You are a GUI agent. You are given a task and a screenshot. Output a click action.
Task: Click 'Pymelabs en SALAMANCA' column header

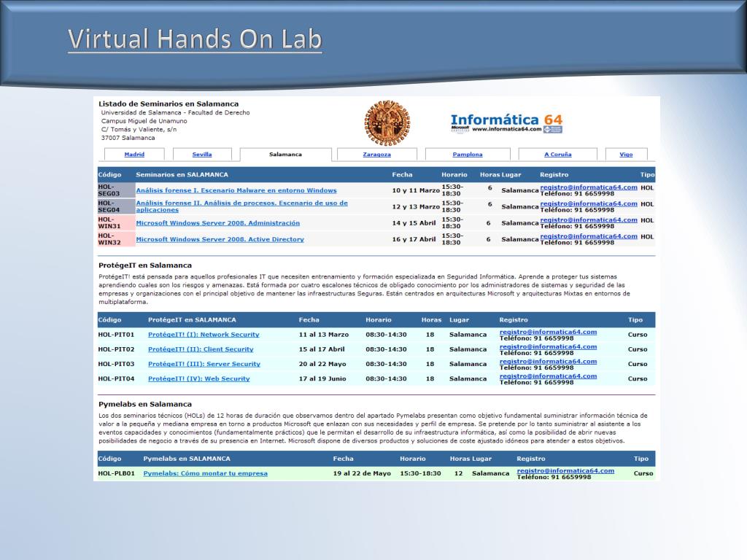[187, 459]
